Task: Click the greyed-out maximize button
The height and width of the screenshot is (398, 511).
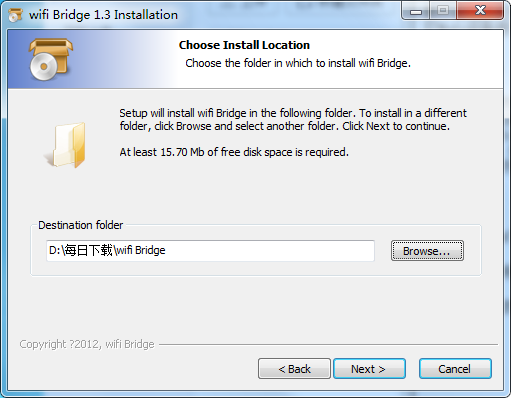Action: coord(443,11)
